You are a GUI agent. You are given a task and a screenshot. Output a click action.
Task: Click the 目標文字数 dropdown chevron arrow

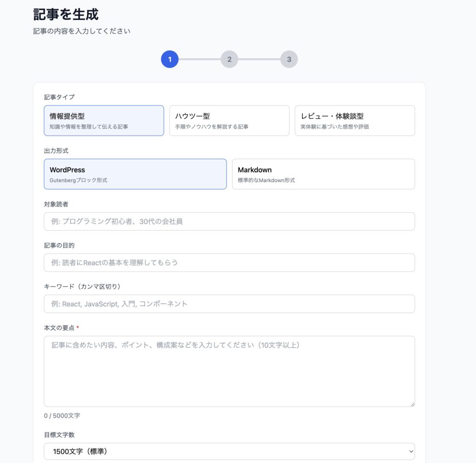pyautogui.click(x=411, y=451)
